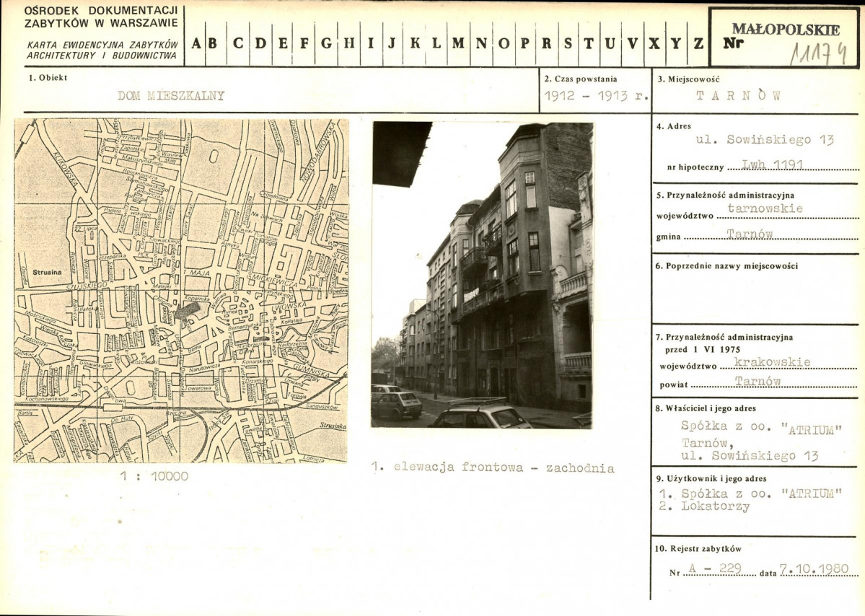Select letter D in the alphabet row

260,43
